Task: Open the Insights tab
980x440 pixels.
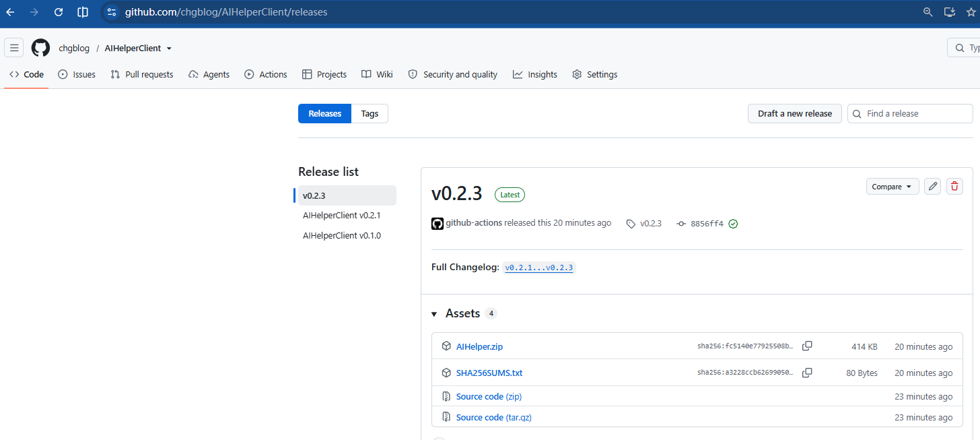Action: (x=535, y=75)
